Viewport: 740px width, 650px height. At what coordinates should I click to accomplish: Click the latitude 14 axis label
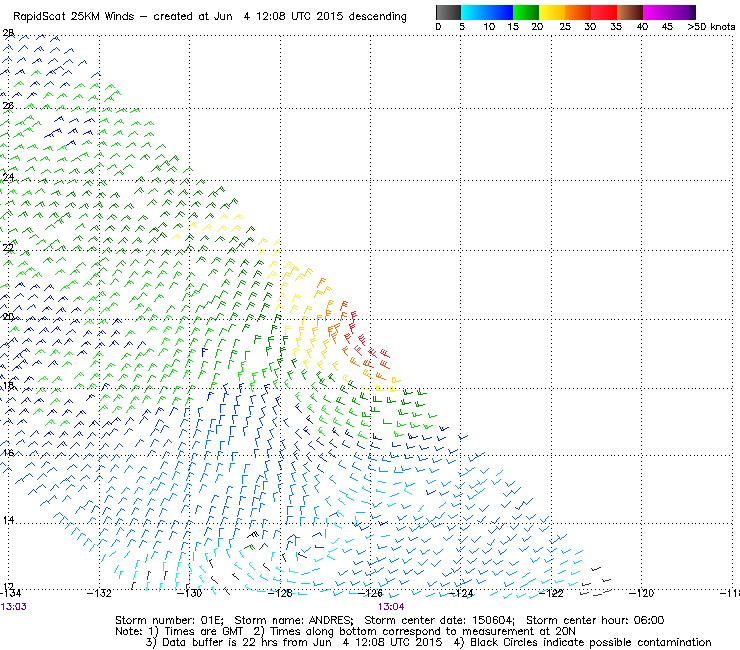[x=8, y=521]
